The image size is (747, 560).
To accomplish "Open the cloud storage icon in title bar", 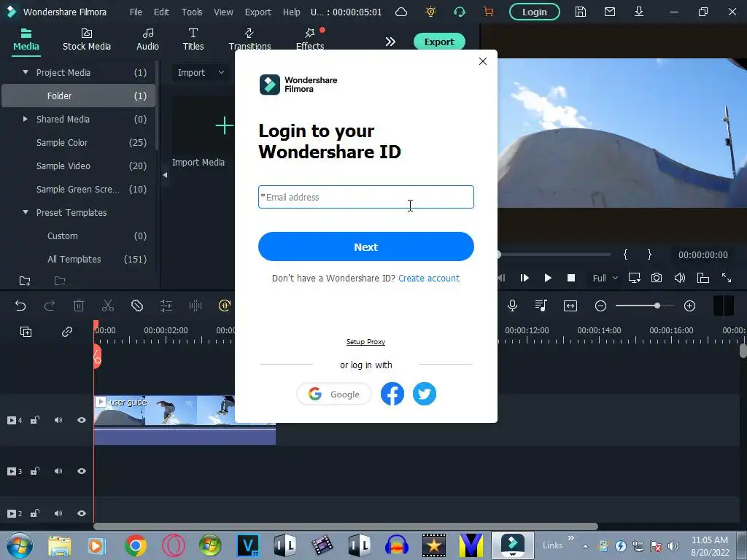I will point(401,12).
